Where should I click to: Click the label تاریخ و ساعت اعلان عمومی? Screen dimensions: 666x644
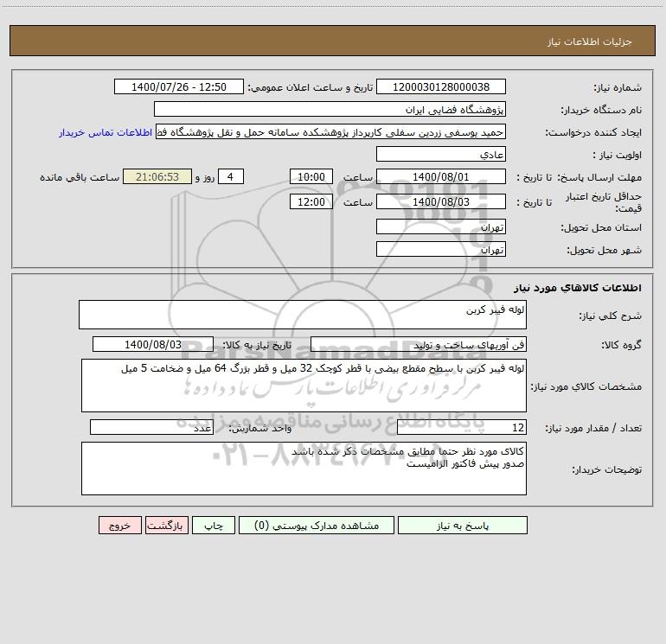(x=311, y=87)
